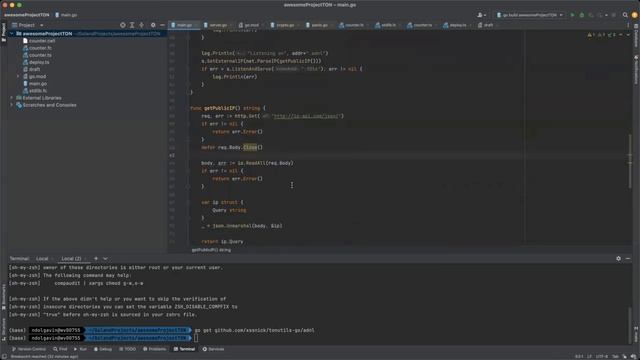Screen dimensions: 640x360
Task: Open Version Control tool window
Action: point(29,349)
